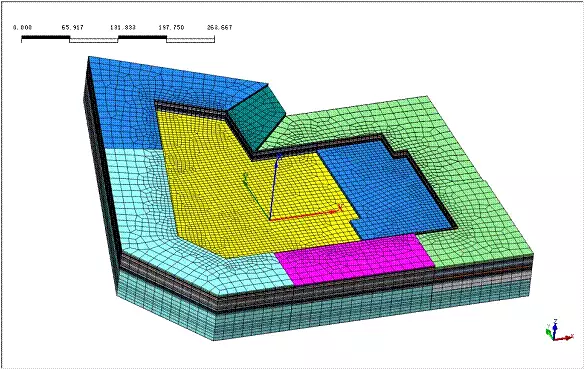Click the blue Z axis arrow tip
The width and height of the screenshot is (584, 369).
pyautogui.click(x=279, y=156)
